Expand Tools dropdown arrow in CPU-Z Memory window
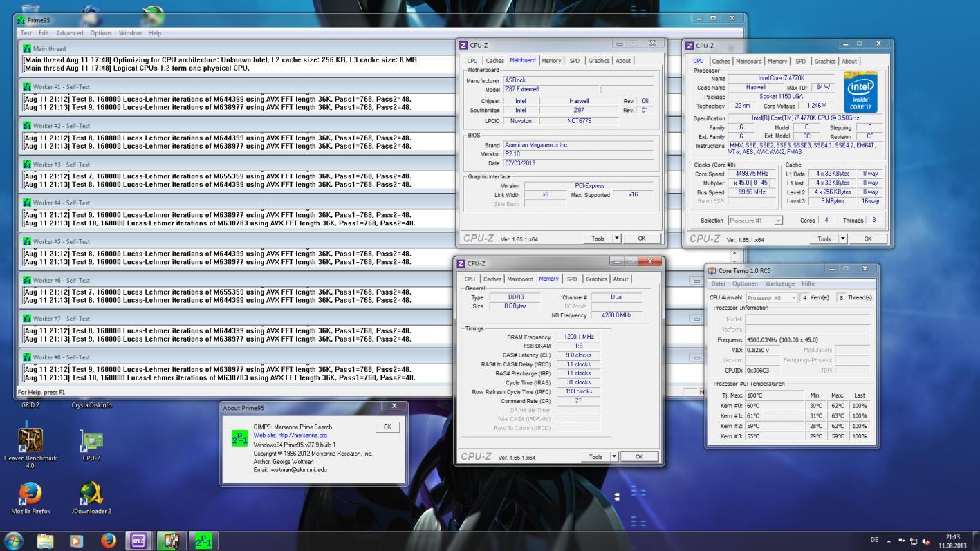This screenshot has width=980, height=551. pos(613,457)
